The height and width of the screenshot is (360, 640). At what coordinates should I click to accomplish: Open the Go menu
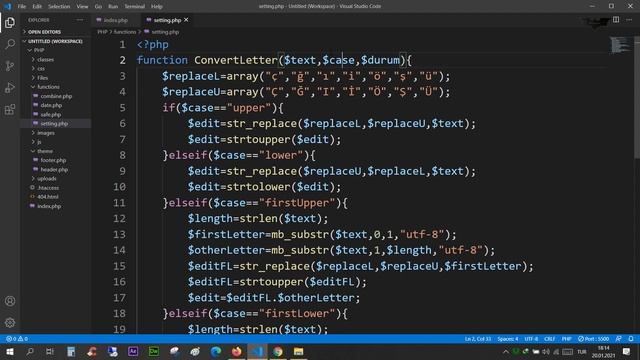[98, 7]
